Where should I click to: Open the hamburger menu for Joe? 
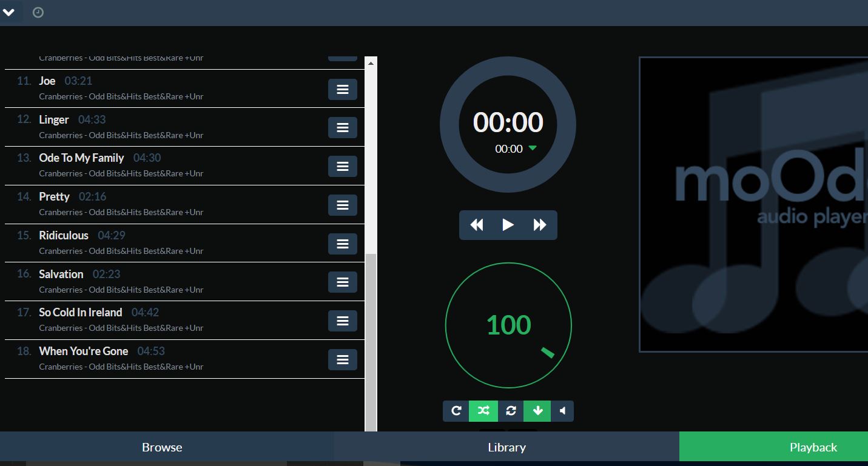343,89
